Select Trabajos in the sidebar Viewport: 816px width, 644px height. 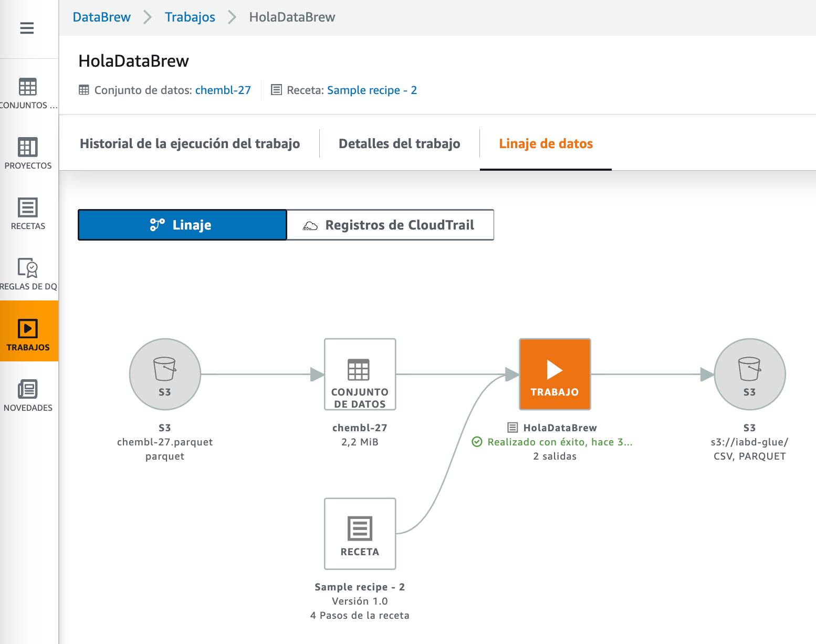tap(28, 331)
